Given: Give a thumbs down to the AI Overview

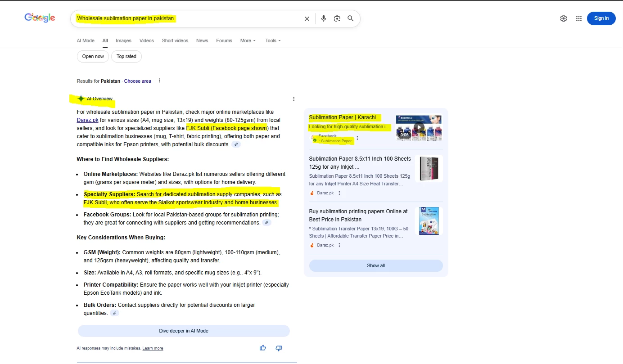Looking at the screenshot, I should pos(278,348).
